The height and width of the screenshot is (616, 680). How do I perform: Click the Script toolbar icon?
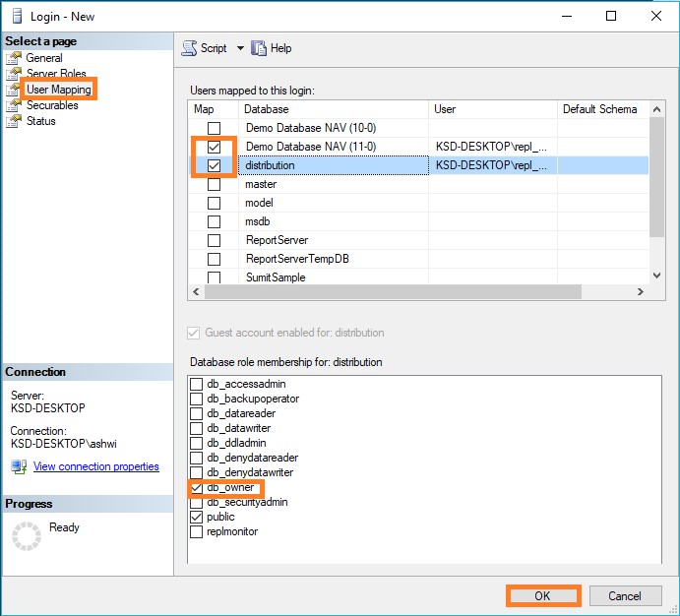(190, 48)
